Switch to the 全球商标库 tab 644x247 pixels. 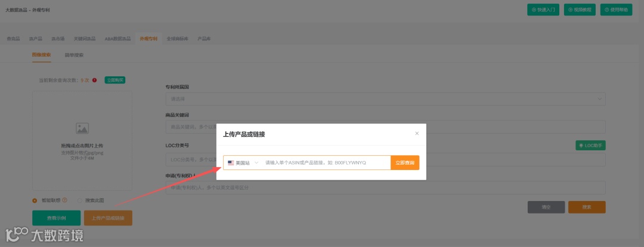178,39
